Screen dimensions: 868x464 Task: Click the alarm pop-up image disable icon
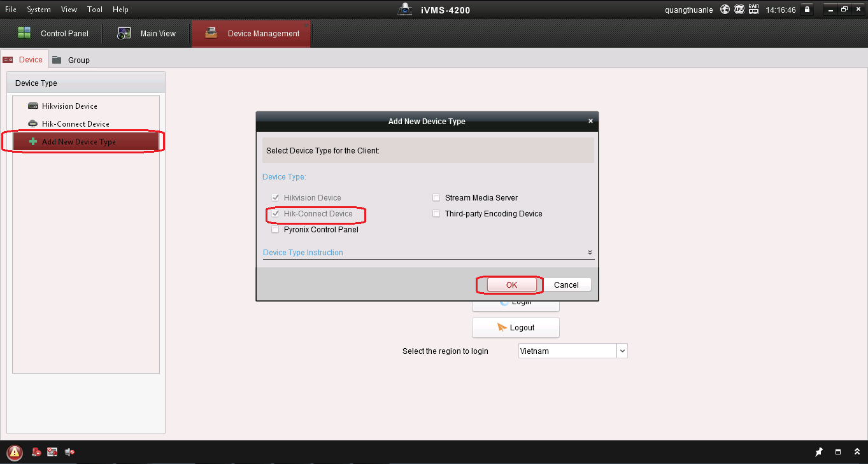(x=52, y=452)
